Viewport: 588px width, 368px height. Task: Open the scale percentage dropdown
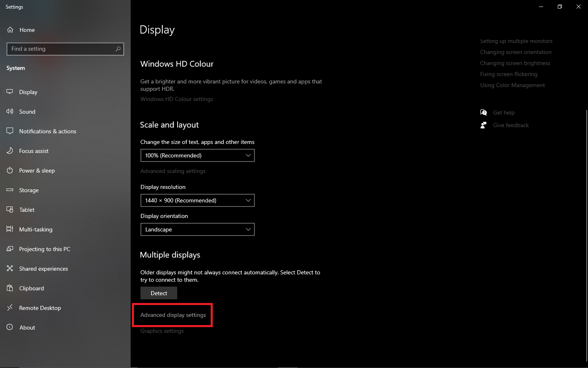[x=197, y=155]
